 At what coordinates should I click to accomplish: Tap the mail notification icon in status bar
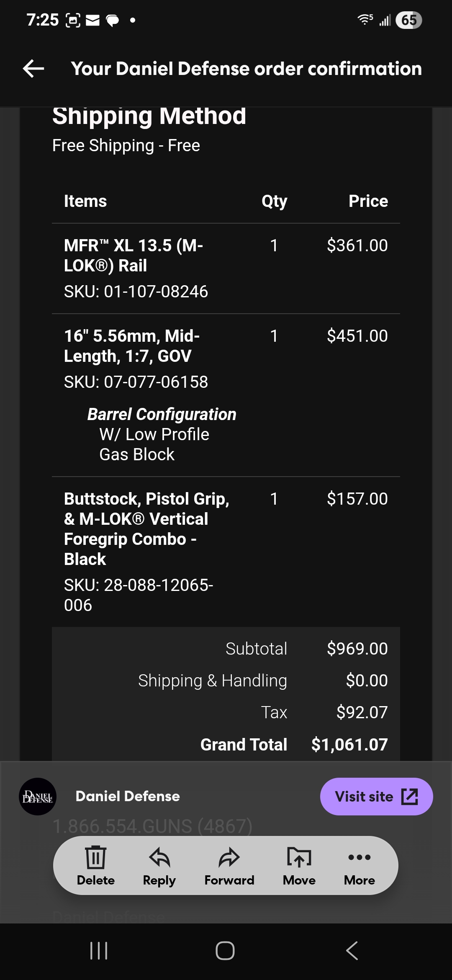tap(92, 20)
